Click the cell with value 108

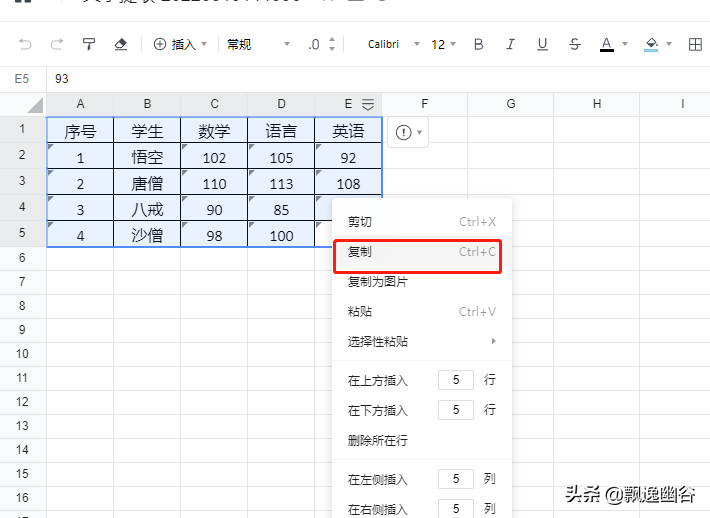click(348, 183)
